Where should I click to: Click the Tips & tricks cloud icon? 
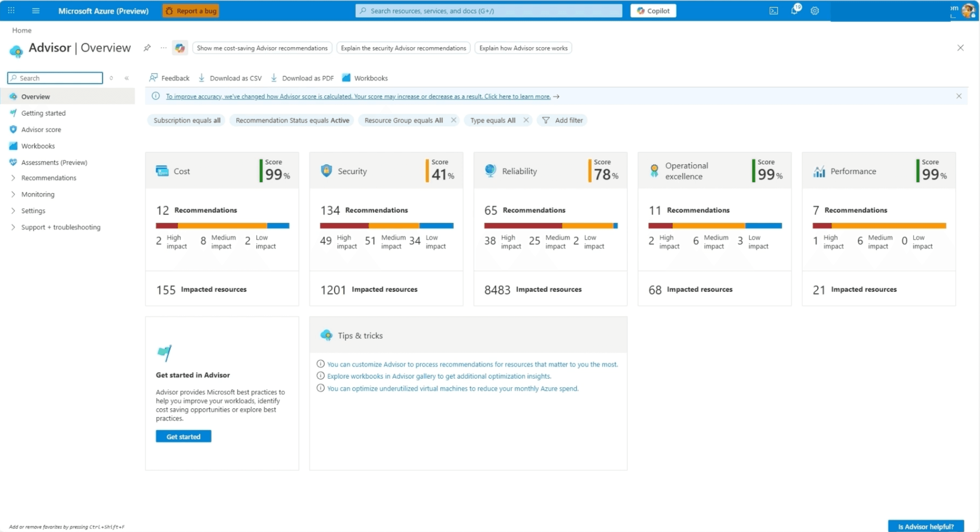coord(326,336)
